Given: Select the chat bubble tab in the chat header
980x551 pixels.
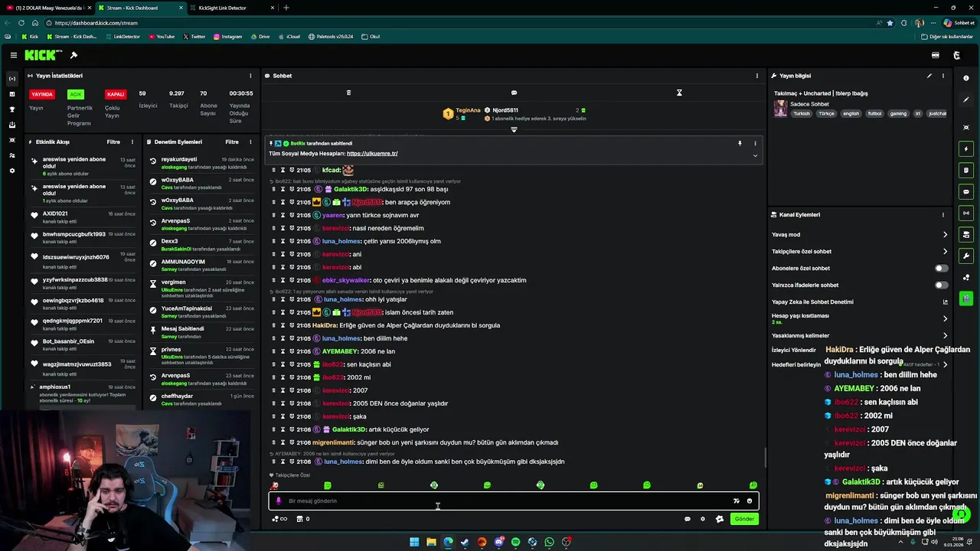Looking at the screenshot, I should click(514, 93).
